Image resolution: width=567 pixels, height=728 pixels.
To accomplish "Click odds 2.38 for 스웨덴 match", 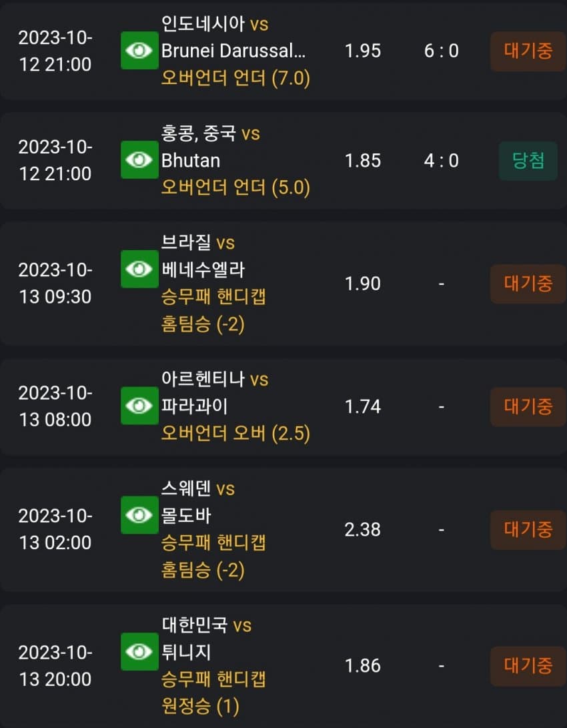I will pyautogui.click(x=362, y=530).
